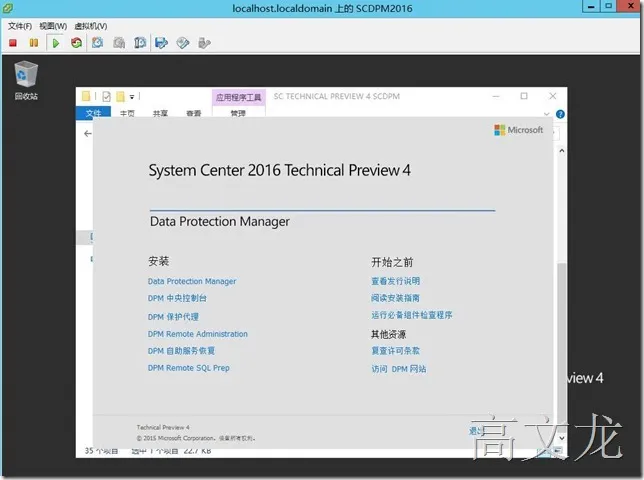
Task: Click the folder icon in Explorer title bar
Action: tap(86, 96)
